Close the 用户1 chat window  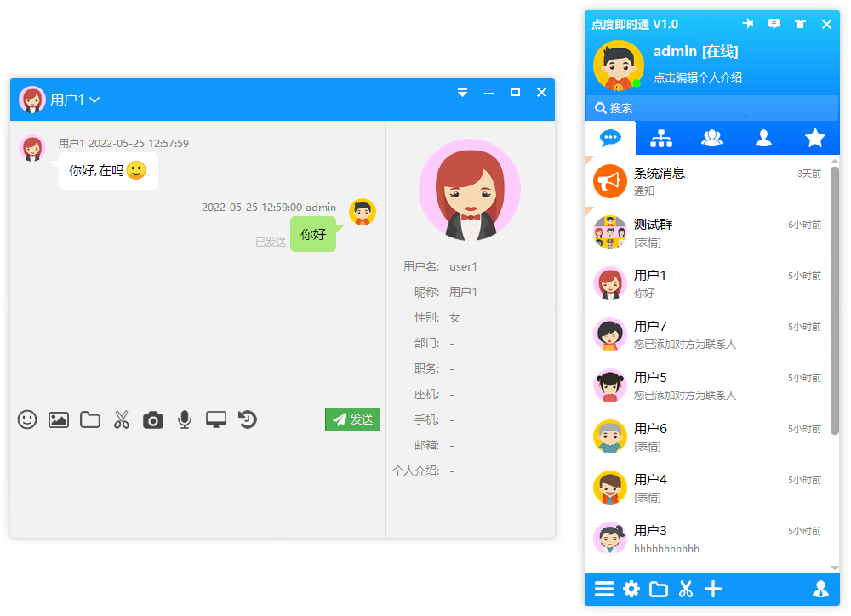click(541, 93)
